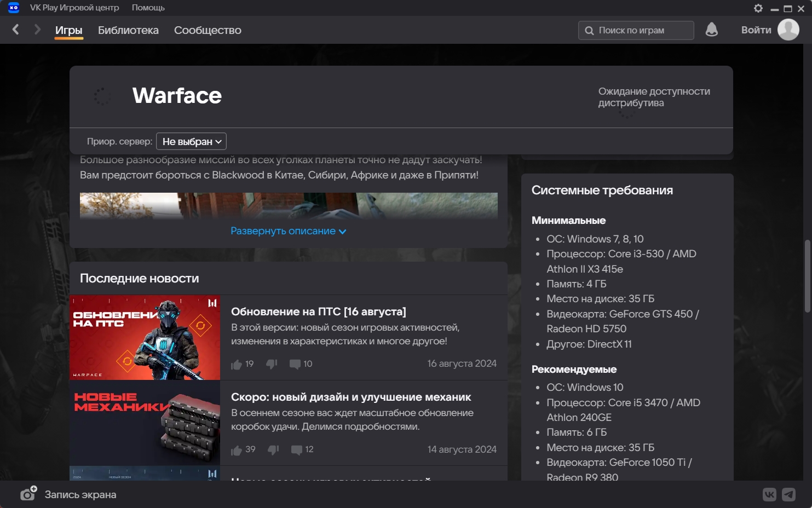Open the Помощь menu

[148, 8]
